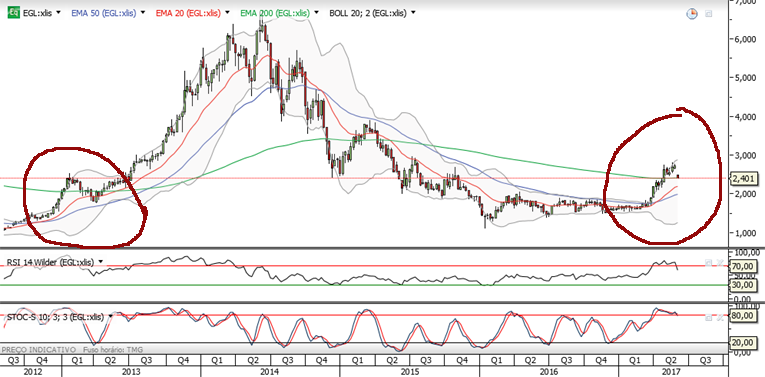765x377 pixels.
Task: Click the stochastic 80,00 level tag
Action: click(745, 315)
